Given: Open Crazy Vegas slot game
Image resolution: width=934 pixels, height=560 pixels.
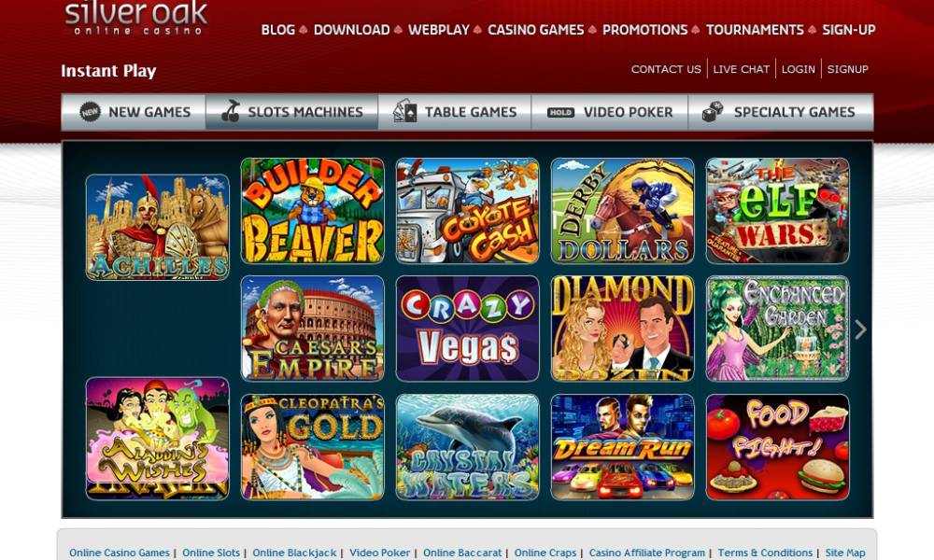Looking at the screenshot, I should pyautogui.click(x=468, y=329).
